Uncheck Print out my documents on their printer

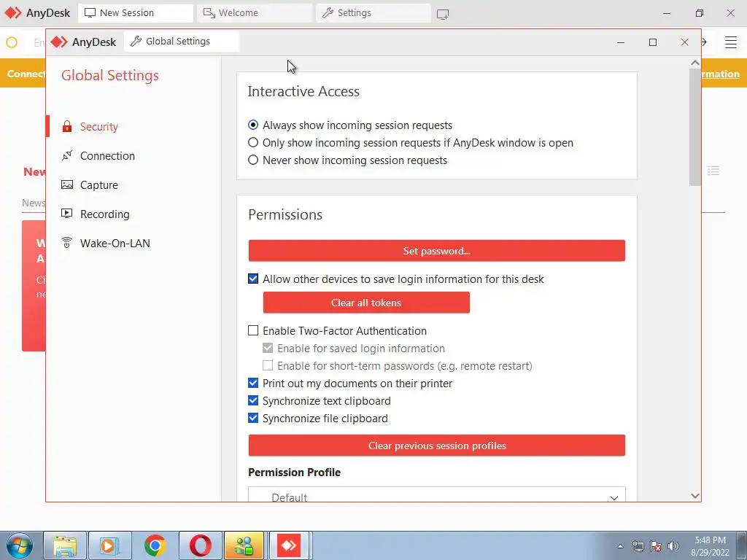coord(253,383)
